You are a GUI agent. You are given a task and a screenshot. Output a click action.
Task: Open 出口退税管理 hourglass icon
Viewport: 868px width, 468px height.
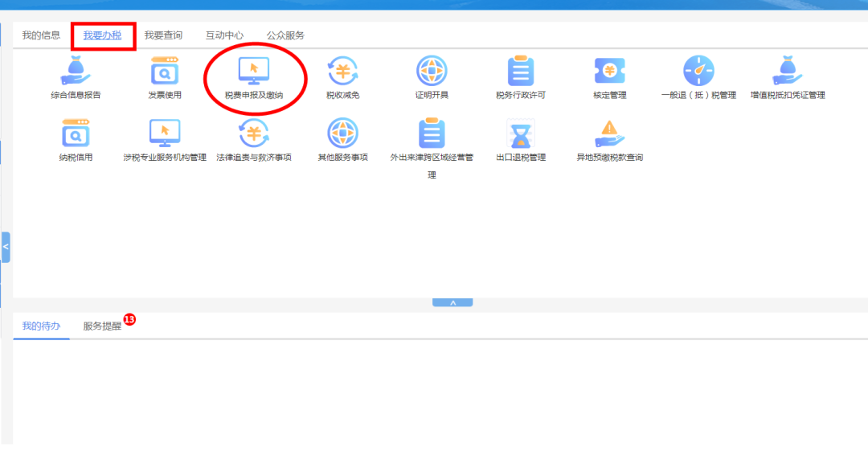tap(520, 133)
